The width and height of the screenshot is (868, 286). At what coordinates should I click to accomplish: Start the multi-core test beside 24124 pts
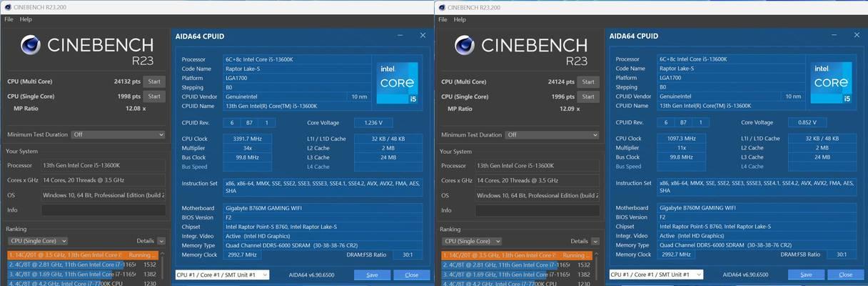[588, 82]
